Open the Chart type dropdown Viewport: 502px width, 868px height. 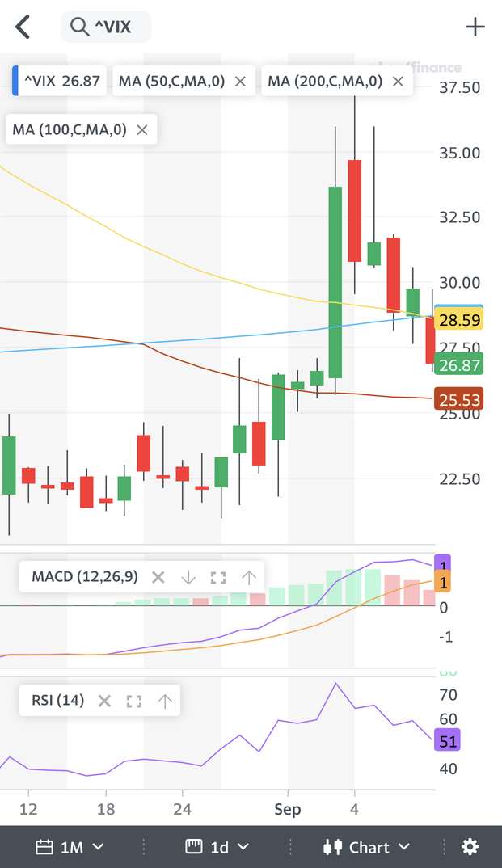[x=366, y=847]
